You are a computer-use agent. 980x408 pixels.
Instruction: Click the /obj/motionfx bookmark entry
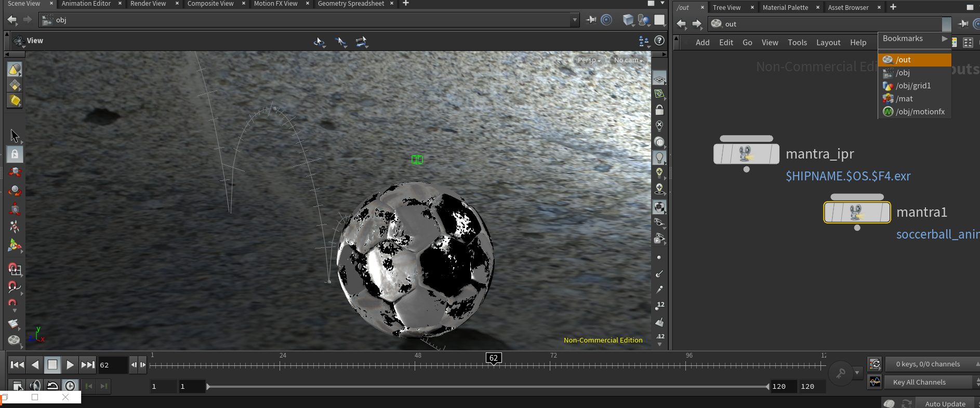(920, 112)
